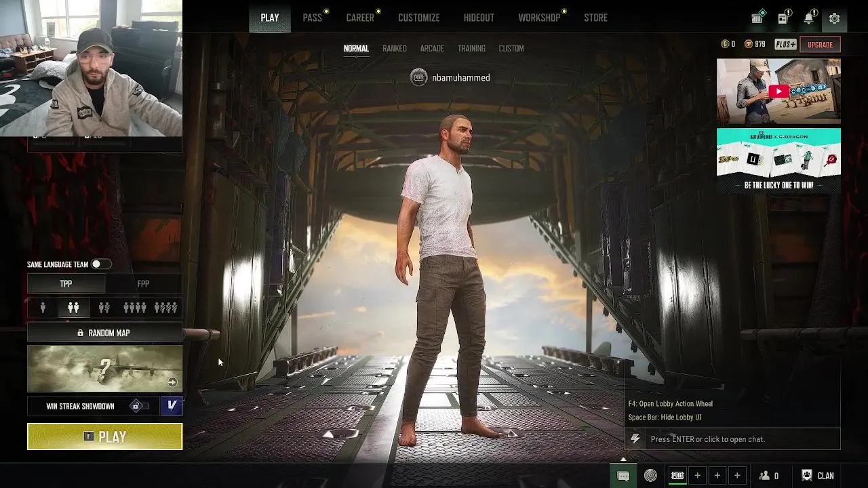Open the settings gear icon
868x488 pixels.
[x=834, y=18]
